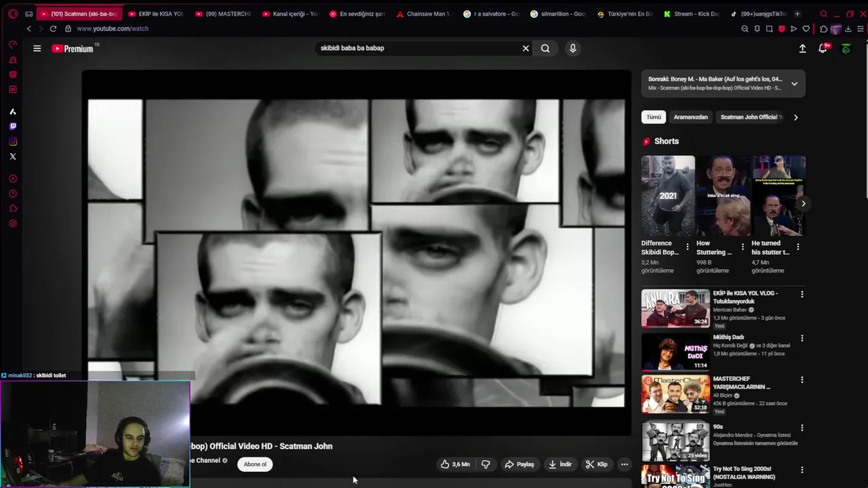Go back in browser
This screenshot has width=868, height=488.
click(x=28, y=28)
